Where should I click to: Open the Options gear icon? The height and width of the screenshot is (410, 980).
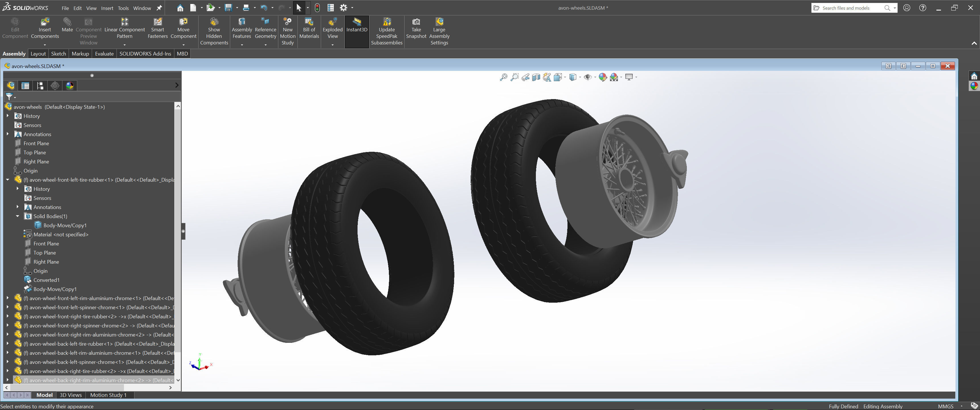tap(344, 8)
